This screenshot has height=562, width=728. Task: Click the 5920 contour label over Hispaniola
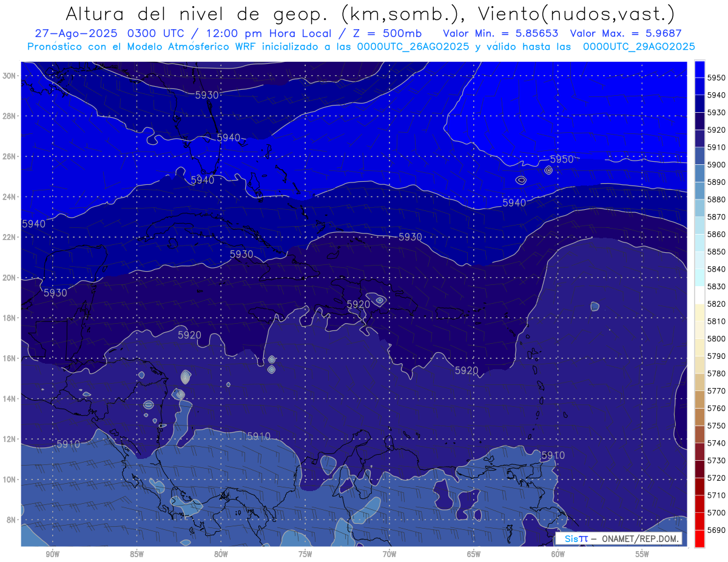(359, 304)
